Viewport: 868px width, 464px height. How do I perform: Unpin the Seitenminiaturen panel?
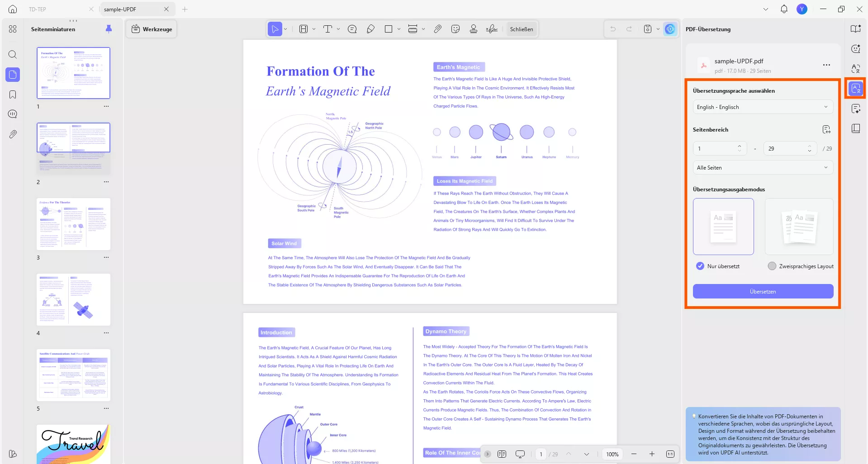109,29
